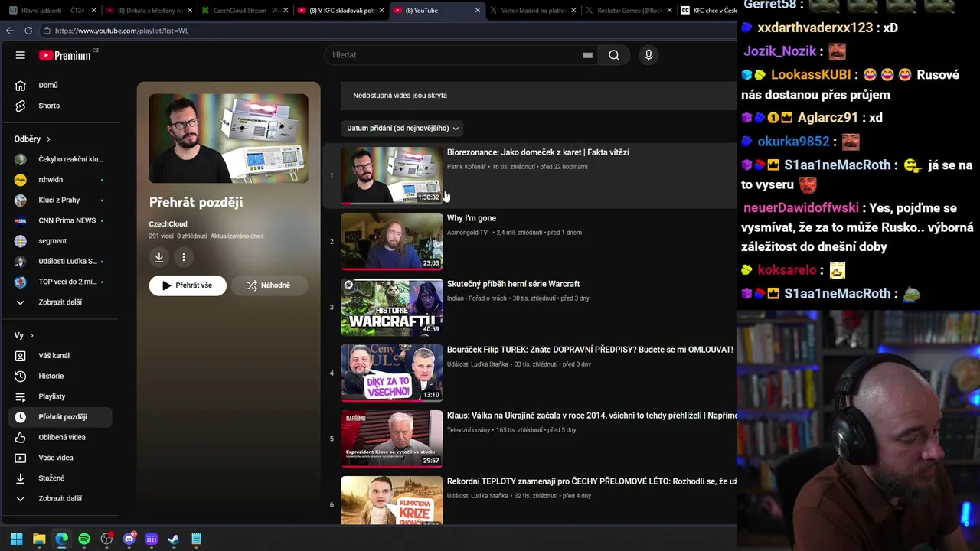Switch to the Hlavní události ČT24 tab
The height and width of the screenshot is (551, 980).
click(x=51, y=11)
